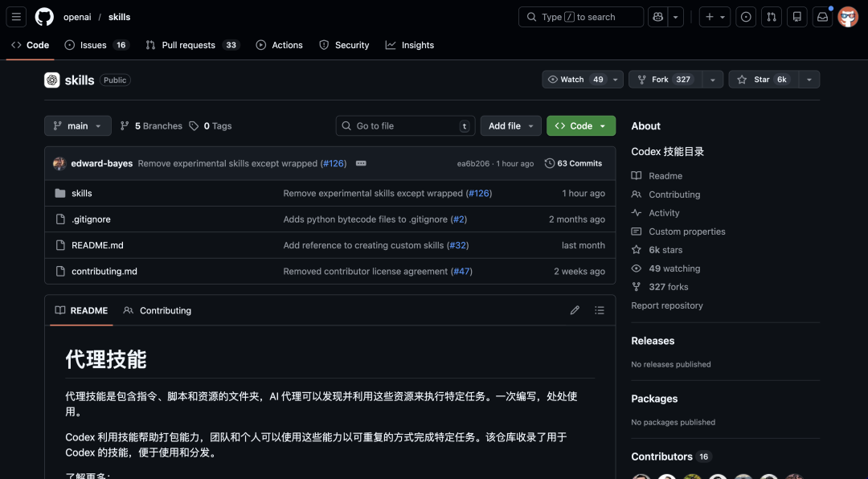Select the Contributing tab in file viewer
This screenshot has width=868, height=479.
coord(158,310)
